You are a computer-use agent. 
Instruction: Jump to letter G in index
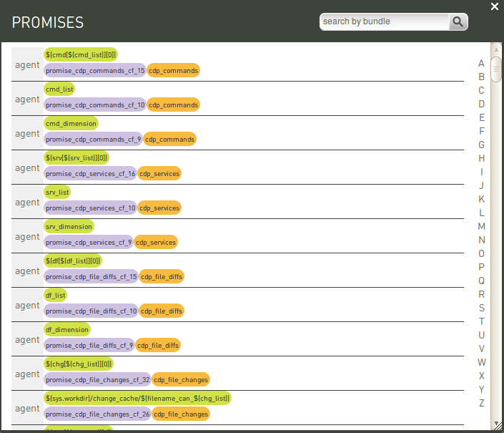point(481,145)
